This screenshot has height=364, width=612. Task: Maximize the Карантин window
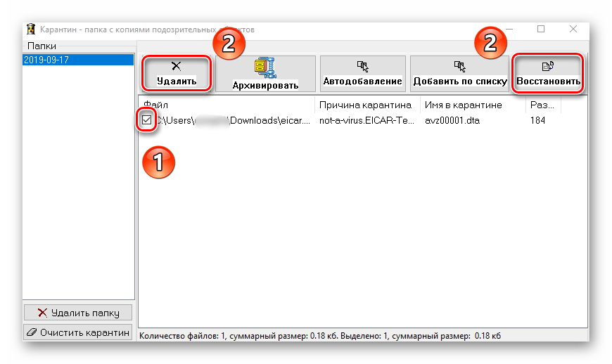coord(541,30)
